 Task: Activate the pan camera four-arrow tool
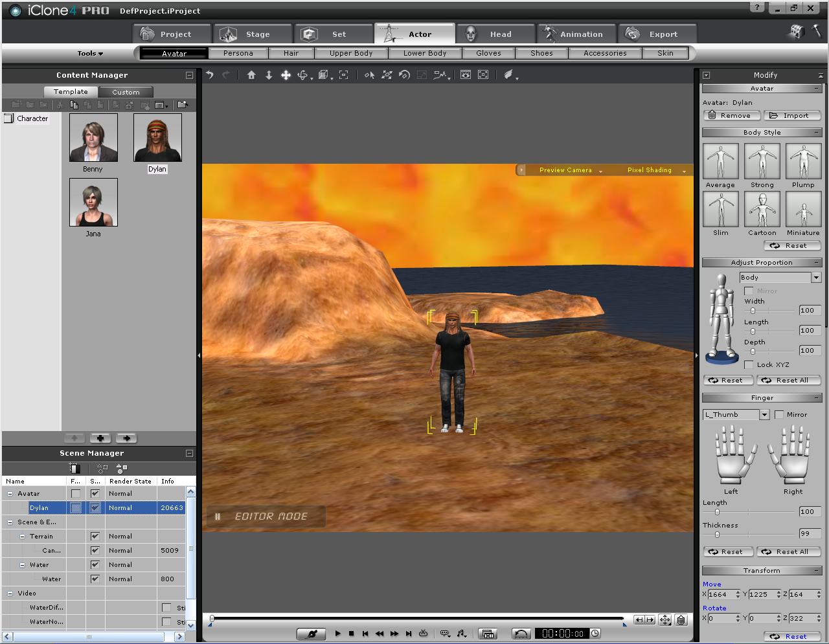pos(286,75)
